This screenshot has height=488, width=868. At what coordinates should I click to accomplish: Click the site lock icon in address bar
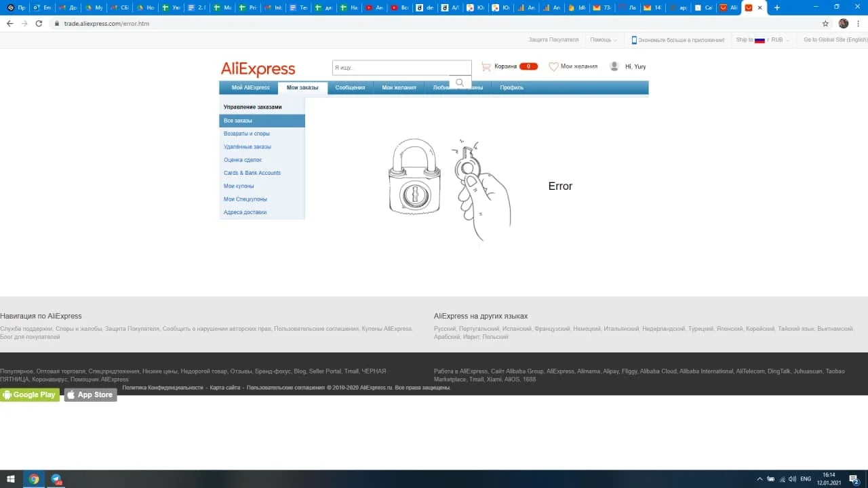click(x=57, y=23)
